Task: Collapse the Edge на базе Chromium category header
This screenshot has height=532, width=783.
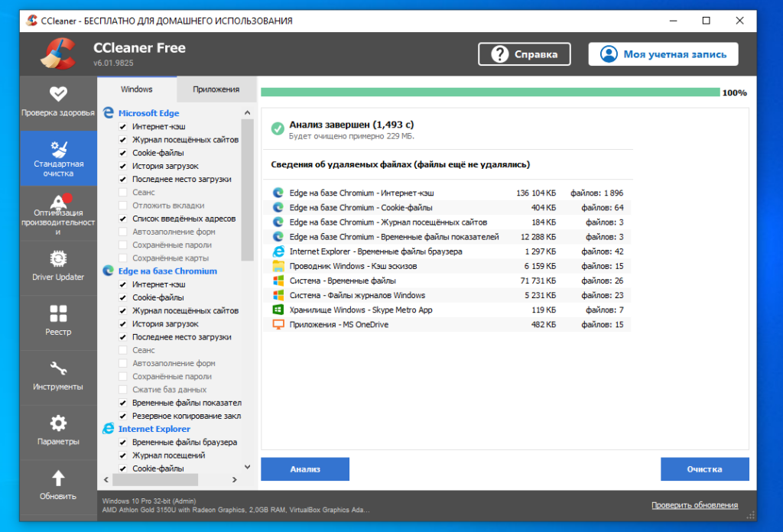Action: point(167,271)
